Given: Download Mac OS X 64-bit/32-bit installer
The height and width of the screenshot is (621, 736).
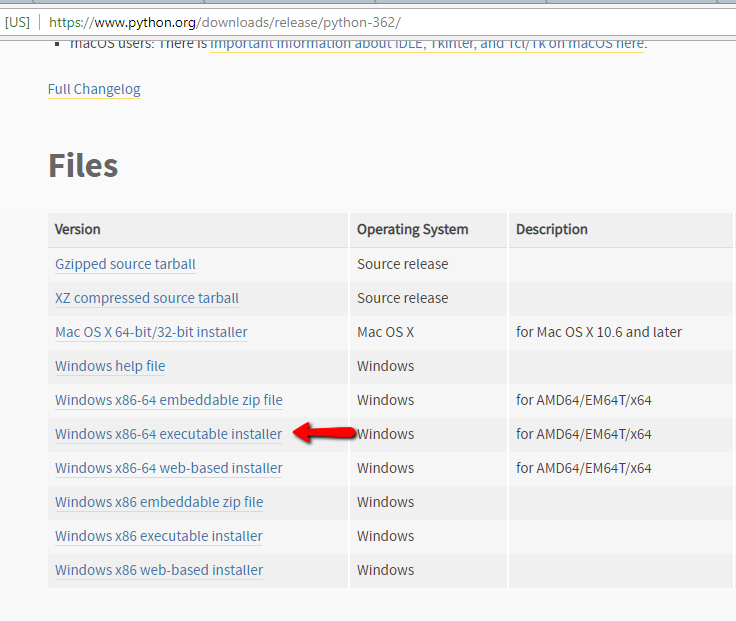Looking at the screenshot, I should [151, 332].
